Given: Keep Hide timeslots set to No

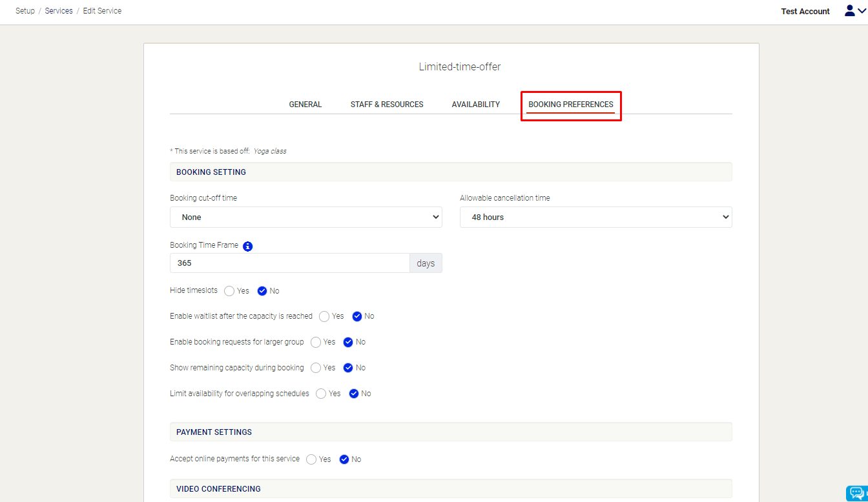Looking at the screenshot, I should pyautogui.click(x=260, y=291).
